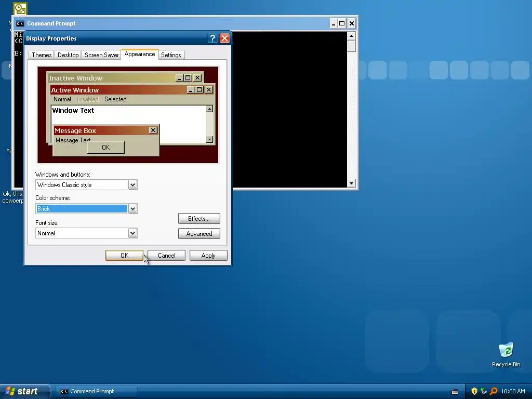Click the orange magnifier tray icon
This screenshot has height=399, width=532.
pyautogui.click(x=494, y=391)
